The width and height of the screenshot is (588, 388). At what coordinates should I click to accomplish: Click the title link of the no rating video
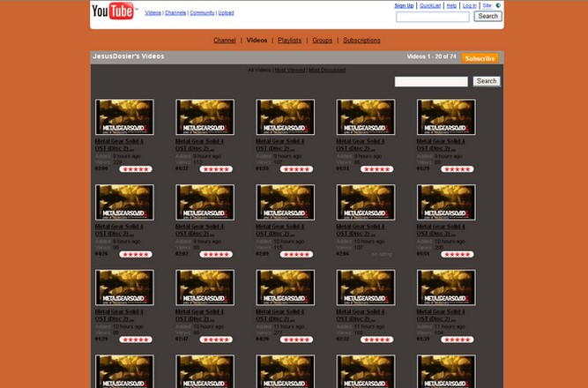click(361, 230)
